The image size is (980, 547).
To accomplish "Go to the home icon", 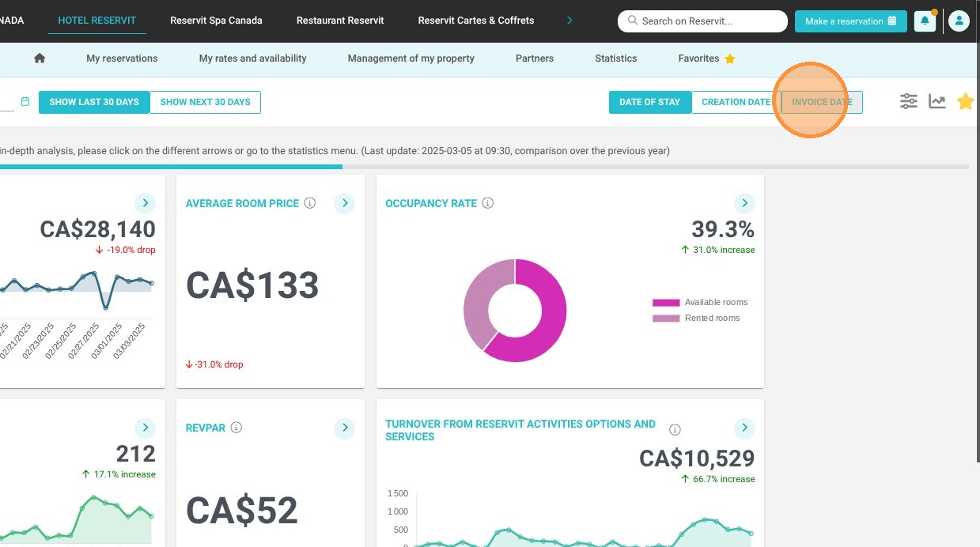I will (x=40, y=58).
